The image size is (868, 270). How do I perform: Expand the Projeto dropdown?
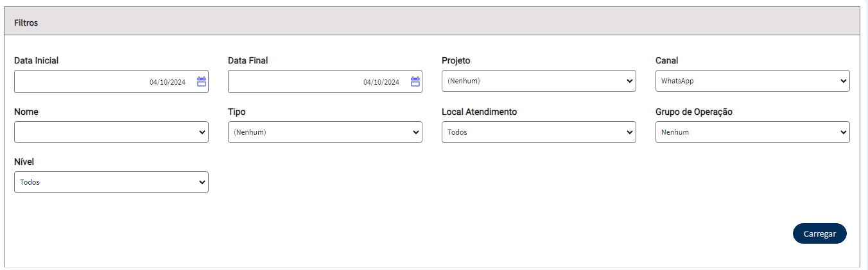(539, 81)
